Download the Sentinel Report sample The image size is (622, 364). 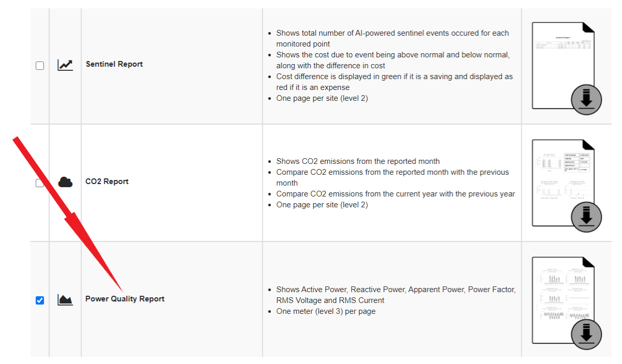click(x=586, y=99)
